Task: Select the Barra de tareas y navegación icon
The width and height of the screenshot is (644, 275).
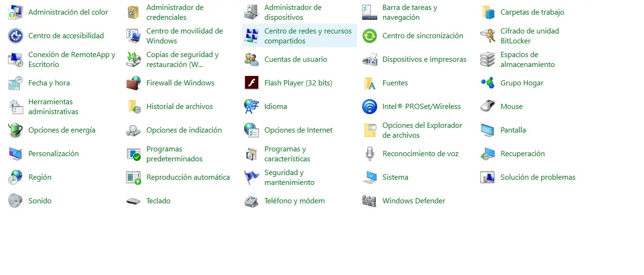Action: (370, 12)
